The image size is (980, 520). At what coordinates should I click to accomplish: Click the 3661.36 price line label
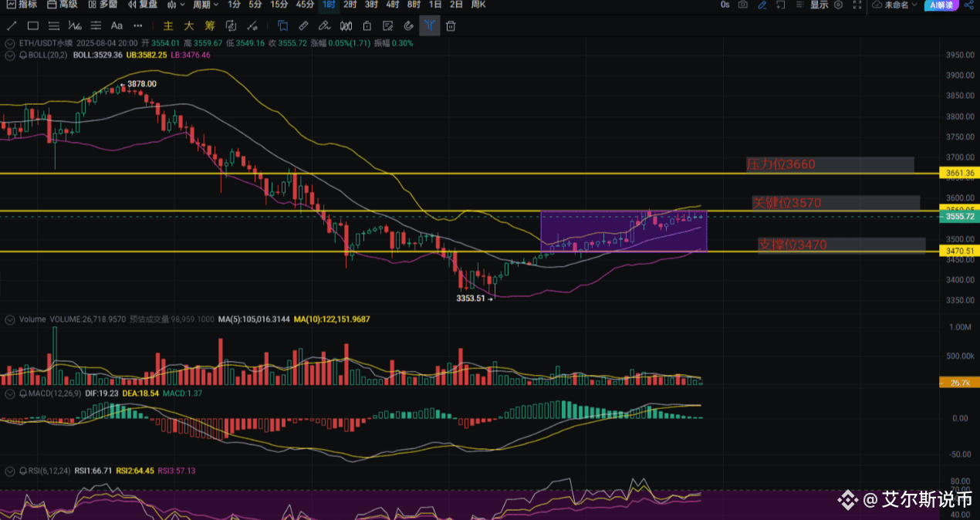[x=959, y=174]
